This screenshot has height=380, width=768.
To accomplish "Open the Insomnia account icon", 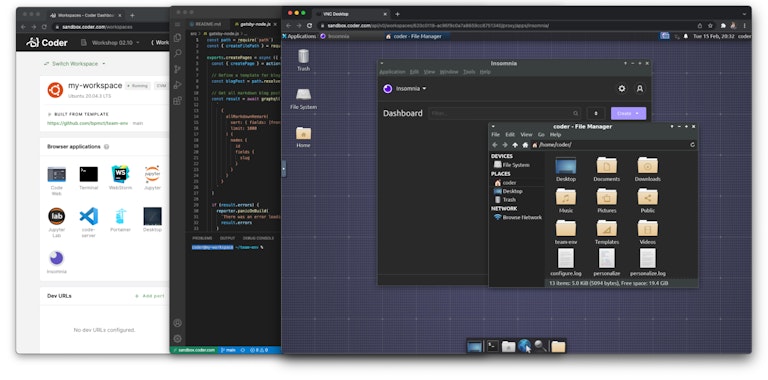I will tap(640, 89).
